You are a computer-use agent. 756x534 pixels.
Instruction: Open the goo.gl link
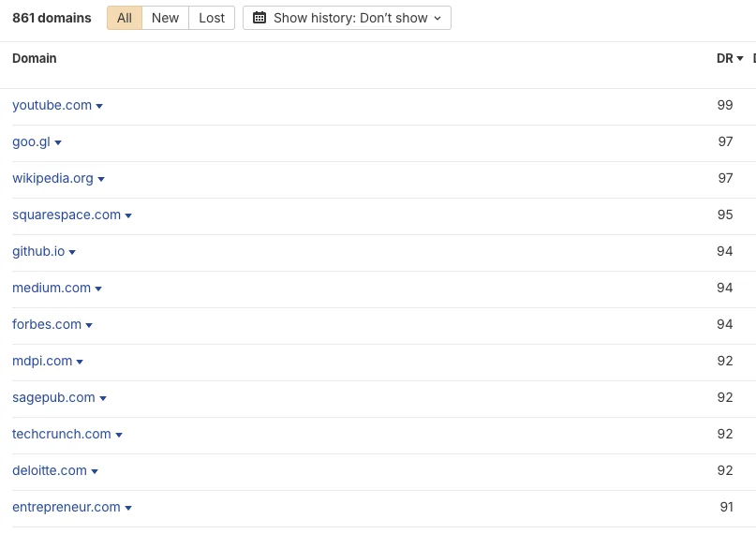[x=31, y=141]
